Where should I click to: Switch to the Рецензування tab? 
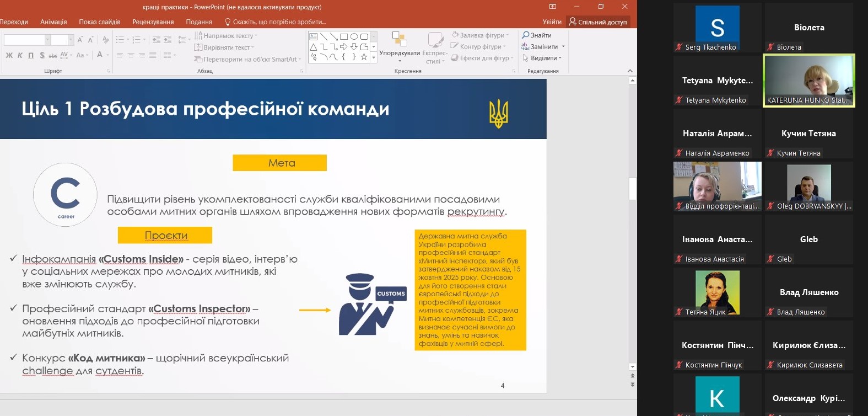coord(153,22)
